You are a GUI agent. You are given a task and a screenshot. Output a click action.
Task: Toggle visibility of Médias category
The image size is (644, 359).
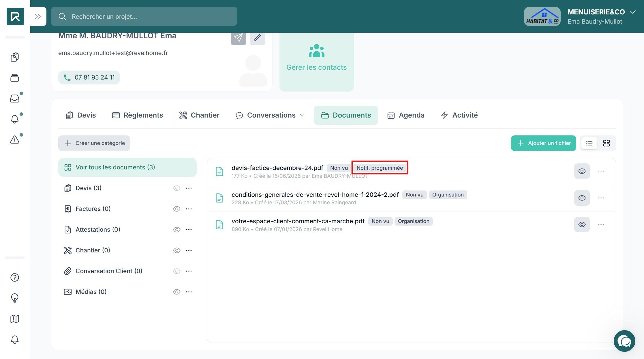coord(177,292)
